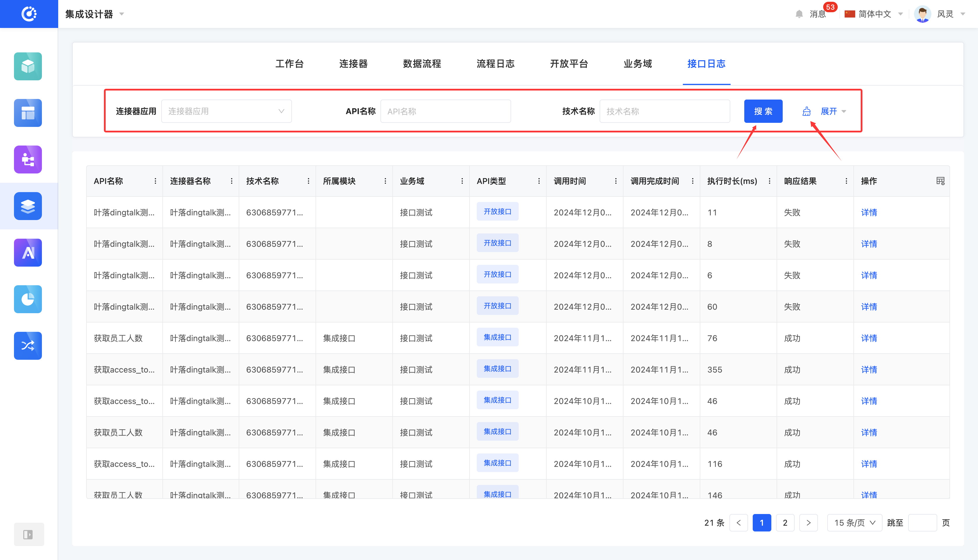The image size is (978, 560).
Task: Open the 连接器应用 dropdown
Action: 226,111
